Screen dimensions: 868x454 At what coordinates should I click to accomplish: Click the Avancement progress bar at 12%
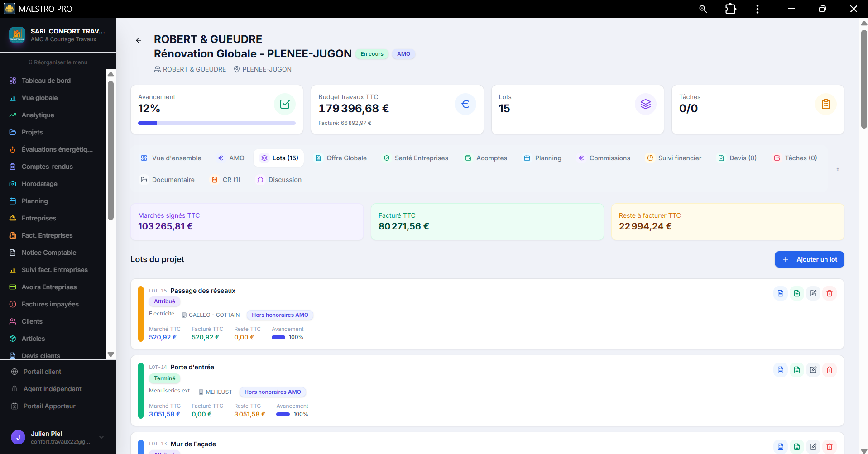click(217, 123)
